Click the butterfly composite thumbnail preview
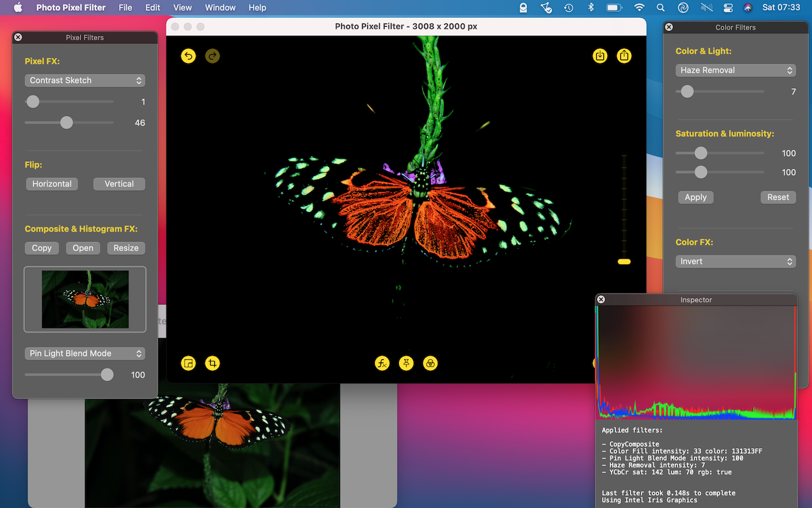Screen dimensions: 812x508 [x=85, y=299]
